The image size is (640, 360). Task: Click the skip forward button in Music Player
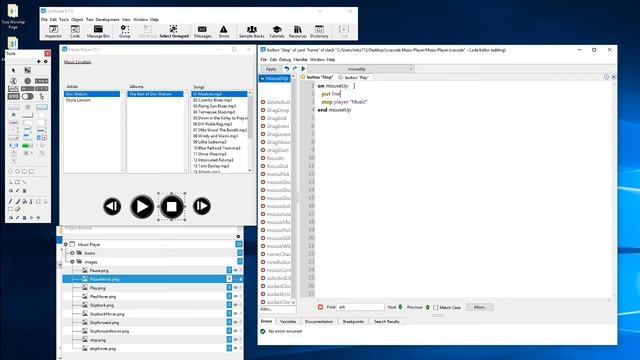click(x=202, y=206)
